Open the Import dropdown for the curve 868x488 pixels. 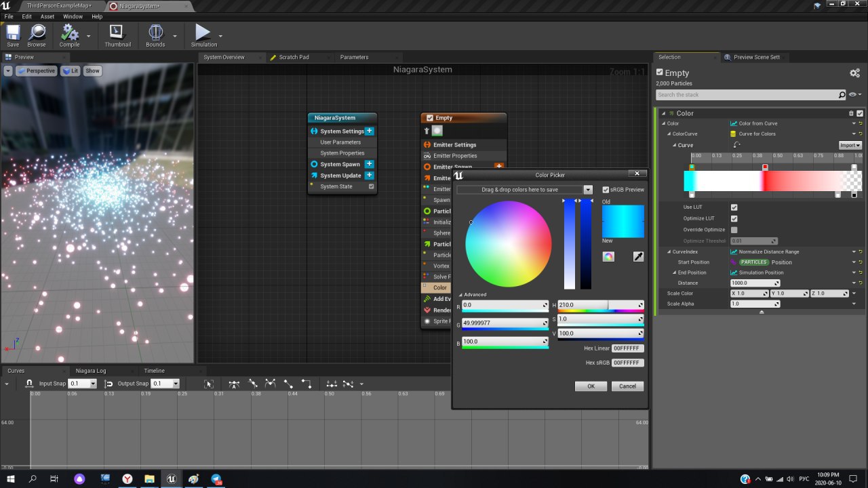click(850, 145)
